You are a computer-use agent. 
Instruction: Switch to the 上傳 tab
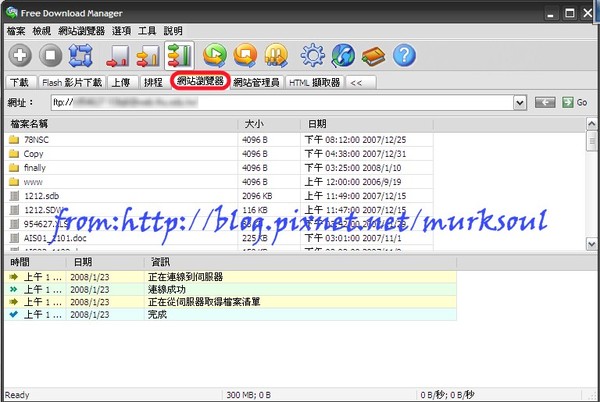tap(122, 82)
